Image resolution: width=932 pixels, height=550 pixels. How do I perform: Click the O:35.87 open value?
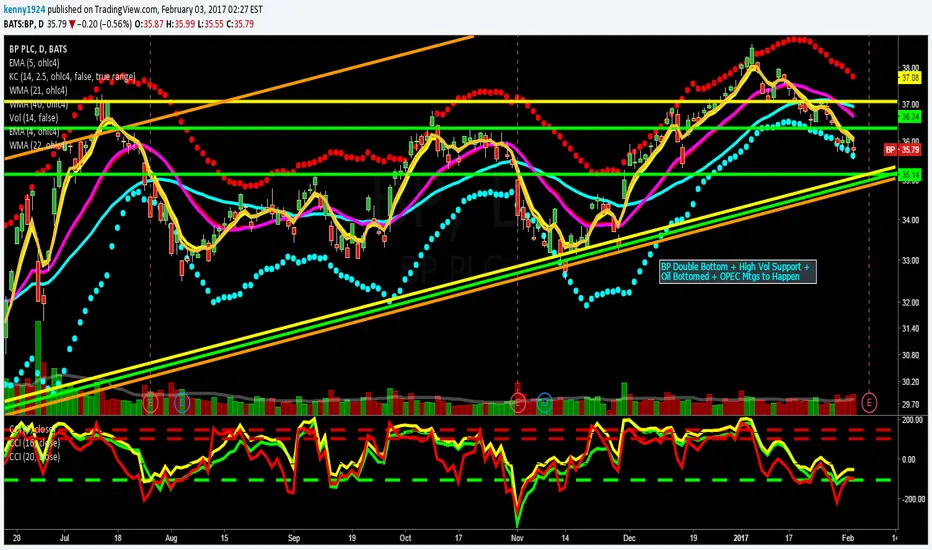coord(150,24)
